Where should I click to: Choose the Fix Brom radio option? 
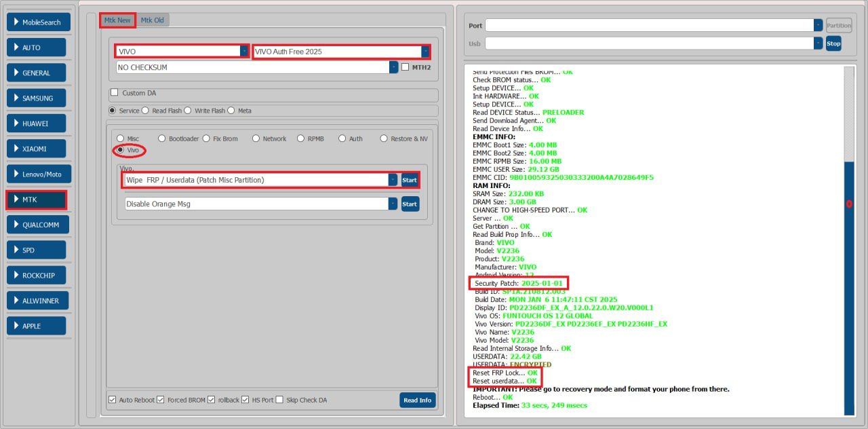pos(206,138)
